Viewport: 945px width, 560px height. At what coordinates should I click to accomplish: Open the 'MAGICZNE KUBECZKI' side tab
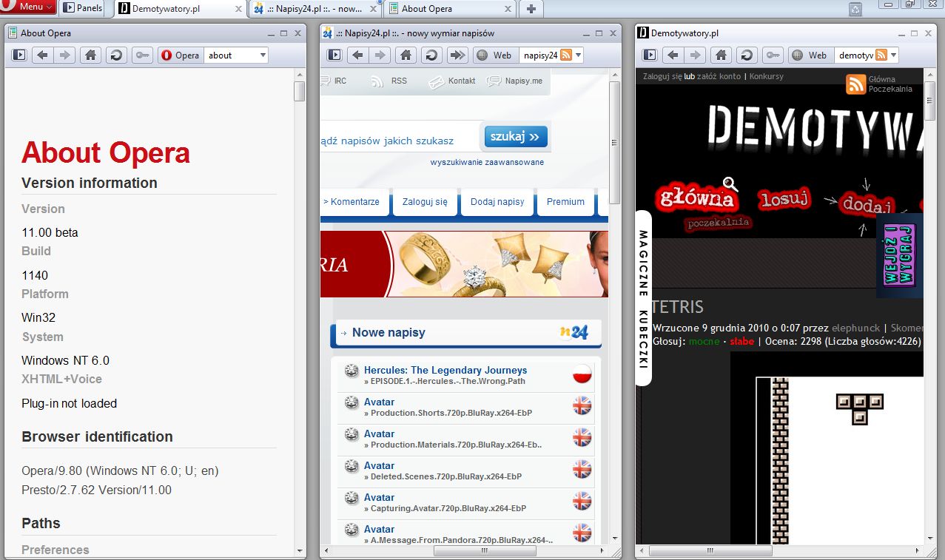[643, 298]
